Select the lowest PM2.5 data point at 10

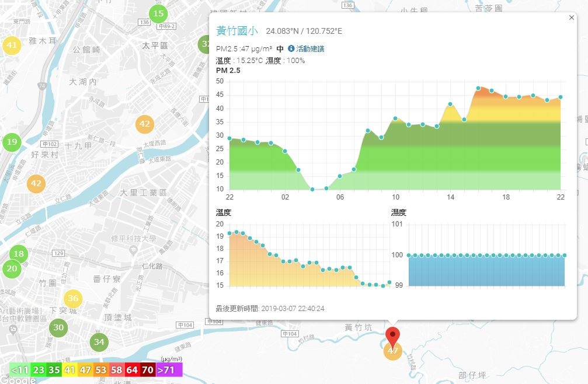pos(312,189)
